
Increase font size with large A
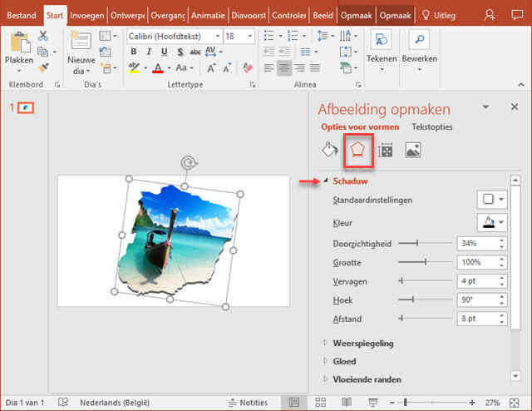pos(211,68)
